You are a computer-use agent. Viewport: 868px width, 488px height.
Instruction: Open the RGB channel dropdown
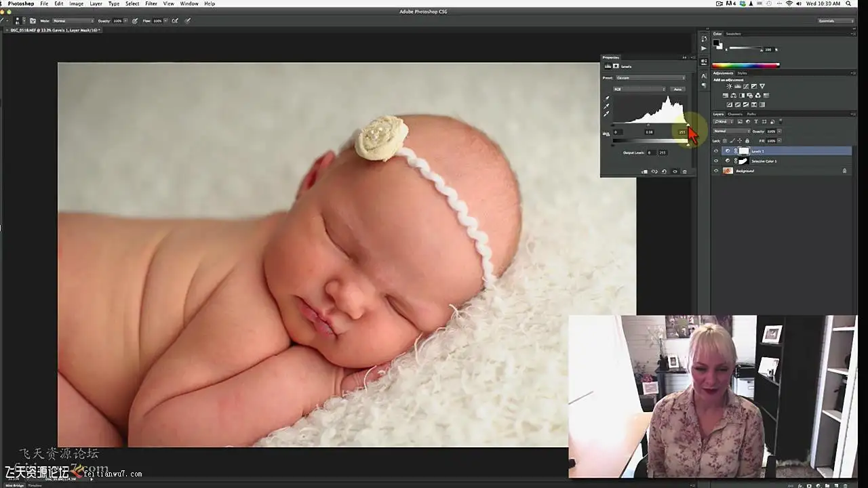click(639, 89)
